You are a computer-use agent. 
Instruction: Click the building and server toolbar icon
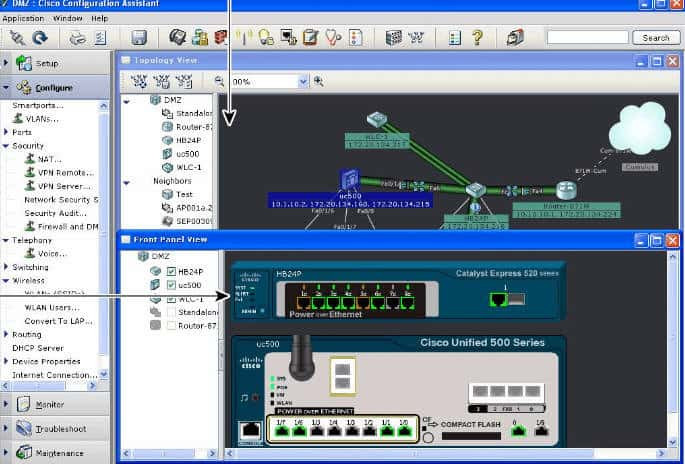pyautogui.click(x=200, y=38)
